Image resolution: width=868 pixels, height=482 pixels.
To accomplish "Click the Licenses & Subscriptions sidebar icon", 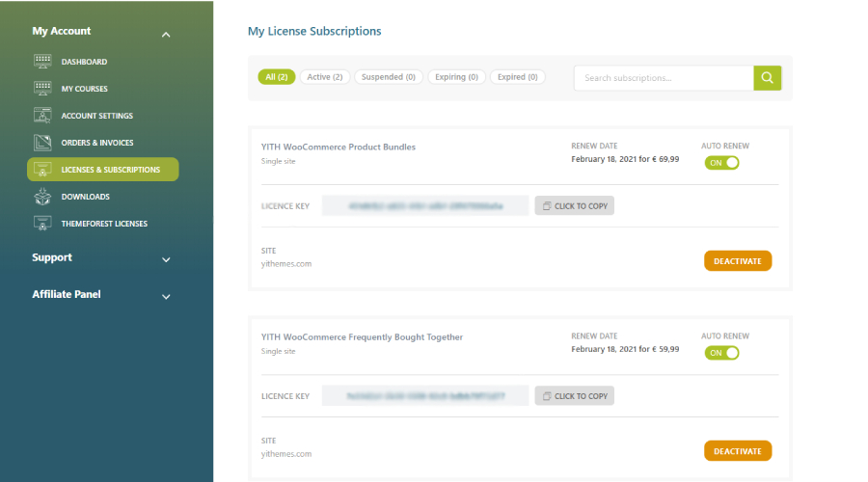I will click(x=42, y=170).
